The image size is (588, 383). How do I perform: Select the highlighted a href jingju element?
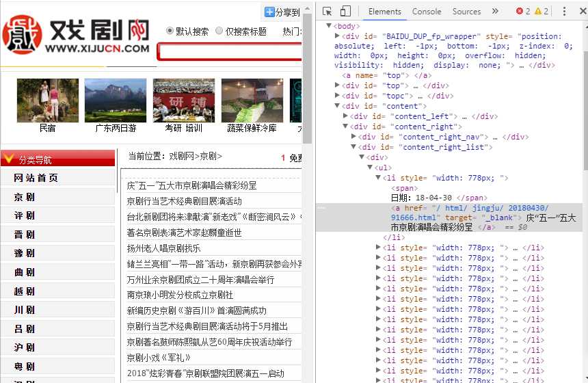449,217
